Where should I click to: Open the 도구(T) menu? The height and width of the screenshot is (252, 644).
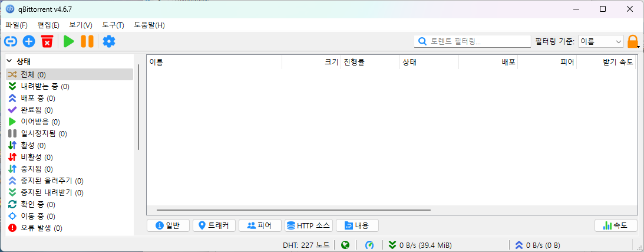[113, 25]
